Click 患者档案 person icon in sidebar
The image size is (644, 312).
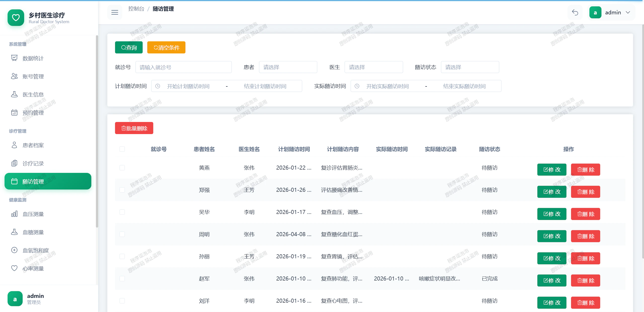pos(14,145)
